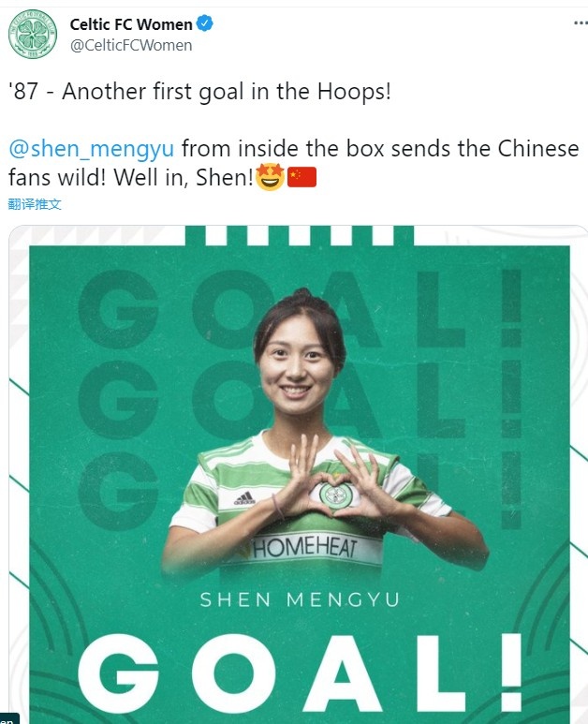Click the SHEN MENGYU name caption
This screenshot has height=724, width=588.
coord(300,599)
